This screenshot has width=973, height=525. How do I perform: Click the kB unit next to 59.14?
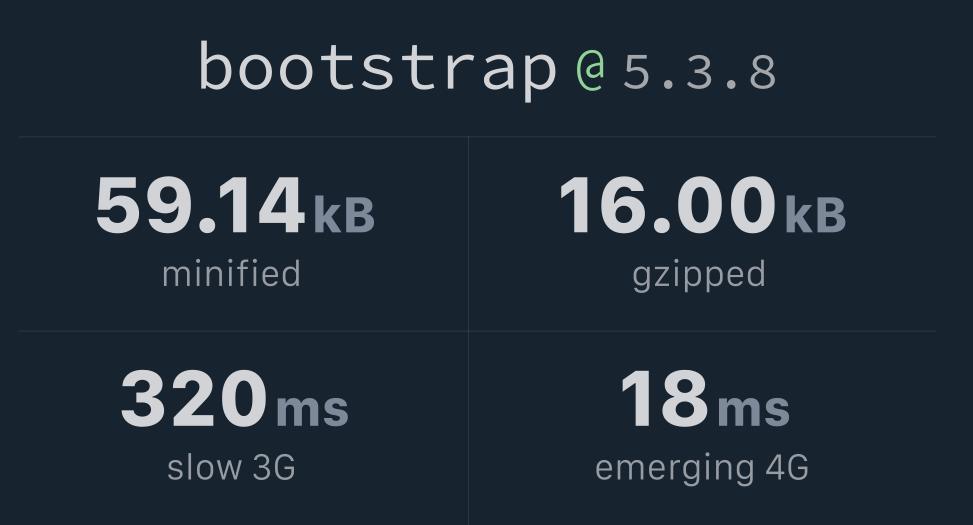coord(344,214)
